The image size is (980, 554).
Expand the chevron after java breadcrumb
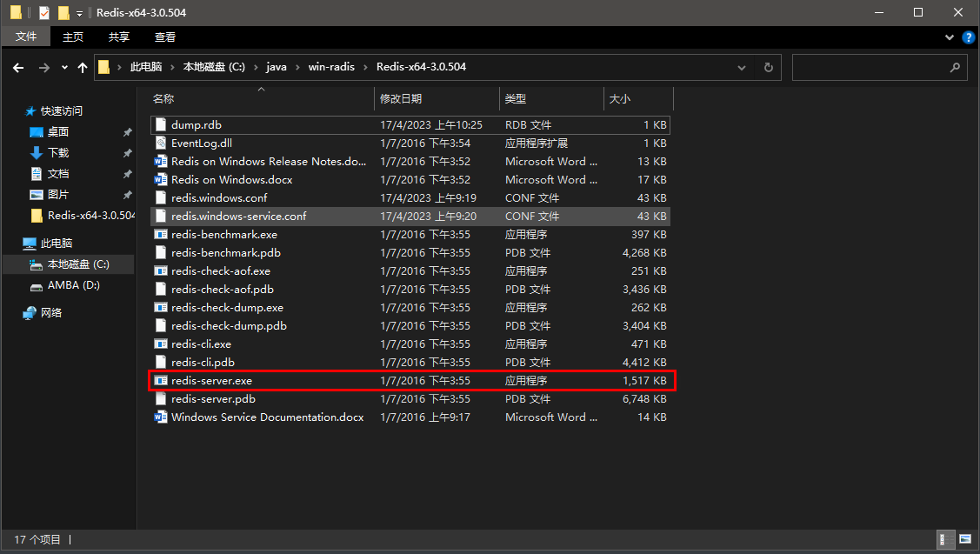297,67
